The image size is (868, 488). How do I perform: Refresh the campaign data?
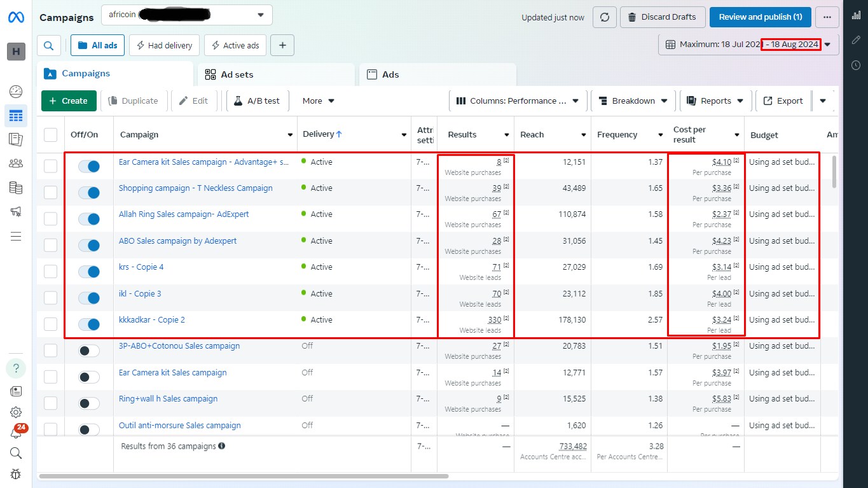point(605,17)
